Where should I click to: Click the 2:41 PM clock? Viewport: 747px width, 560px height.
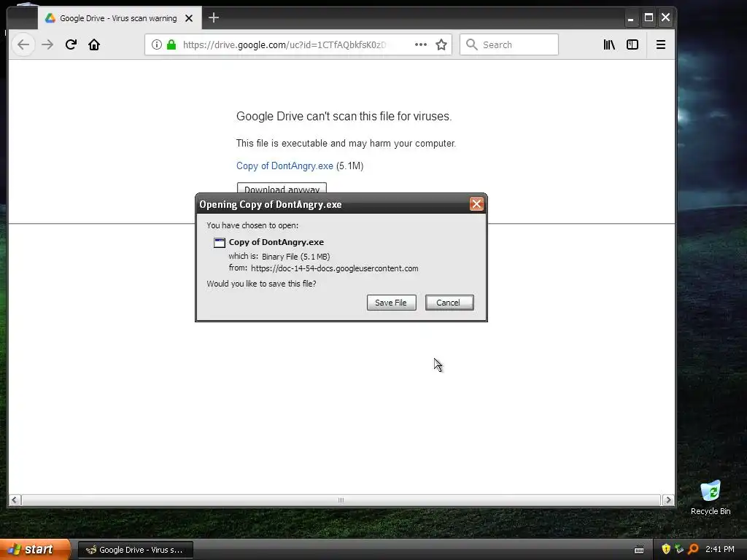tap(720, 549)
